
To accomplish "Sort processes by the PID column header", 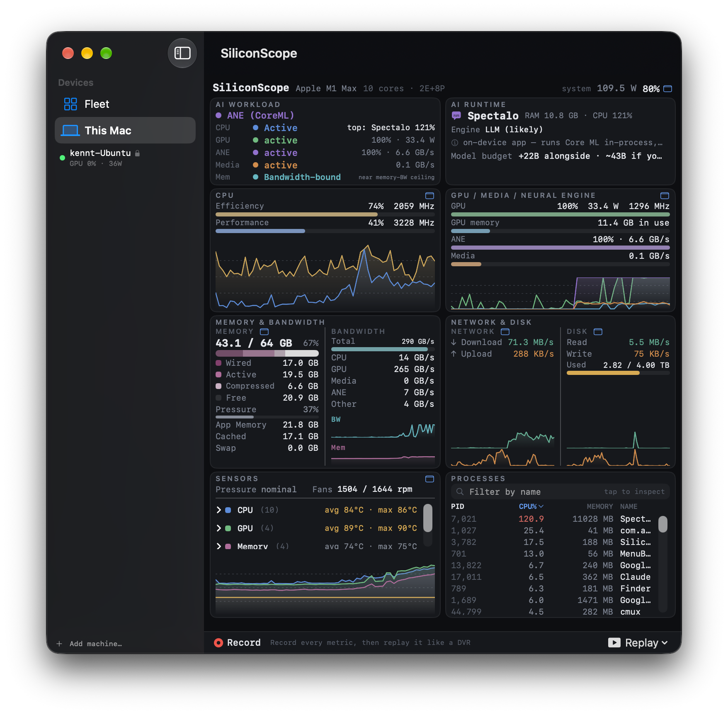I will [458, 506].
